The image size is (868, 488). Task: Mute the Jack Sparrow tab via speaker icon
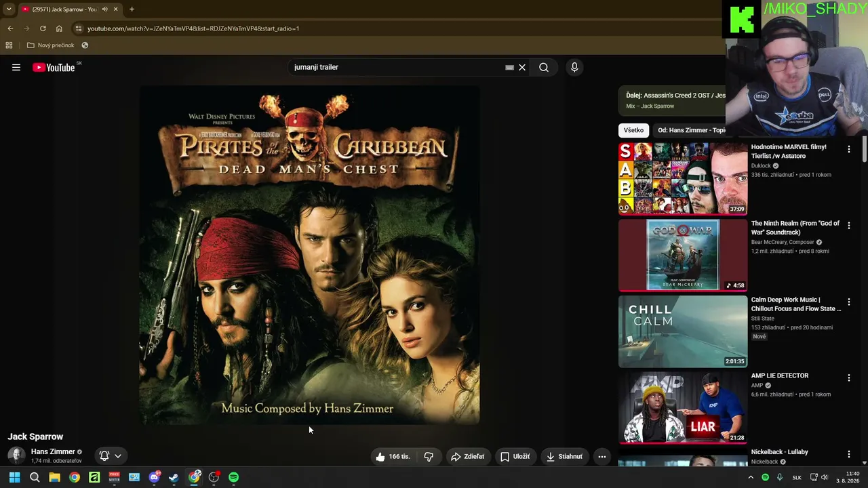[104, 9]
